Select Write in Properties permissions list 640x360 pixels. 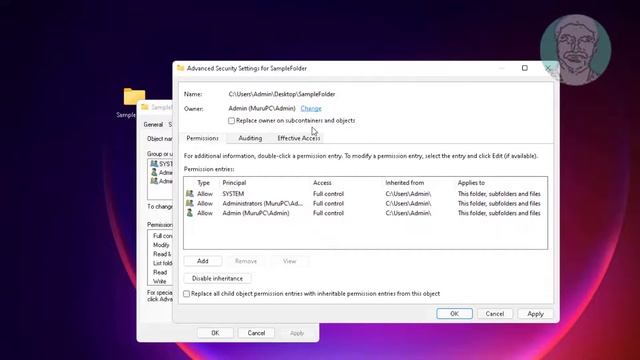pyautogui.click(x=160, y=281)
